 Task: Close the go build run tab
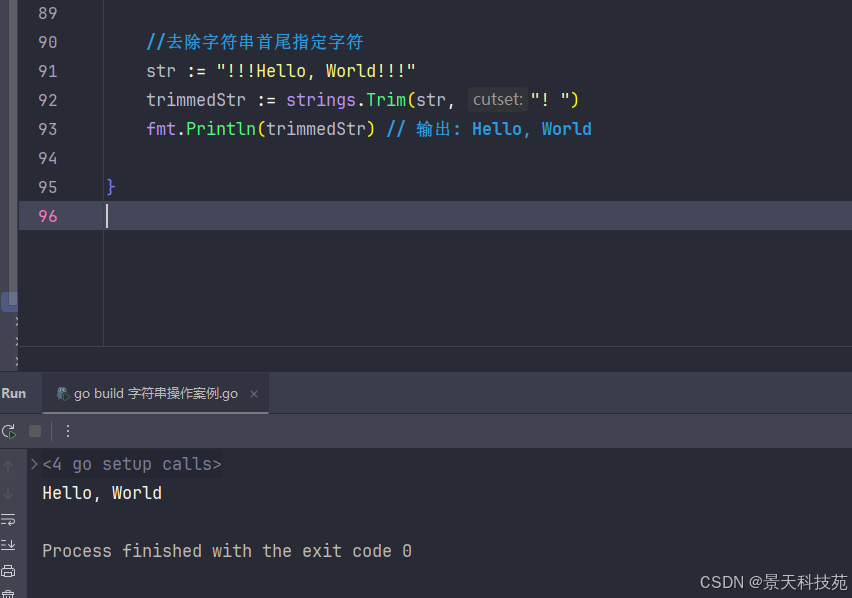(x=254, y=394)
